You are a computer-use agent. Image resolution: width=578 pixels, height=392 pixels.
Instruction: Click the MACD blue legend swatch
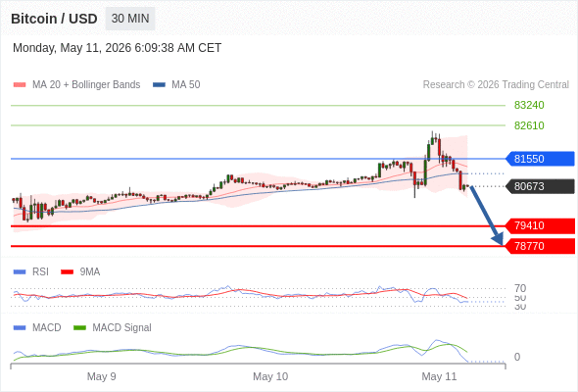pyautogui.click(x=20, y=328)
